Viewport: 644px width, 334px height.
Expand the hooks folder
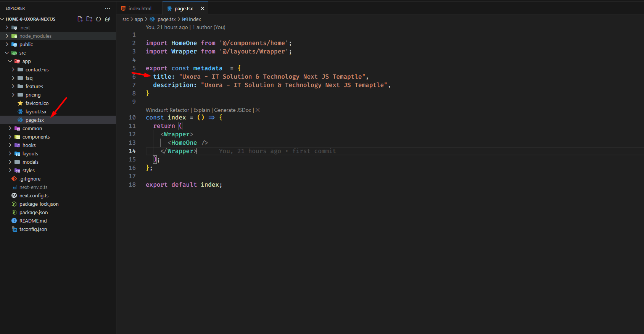[10, 145]
